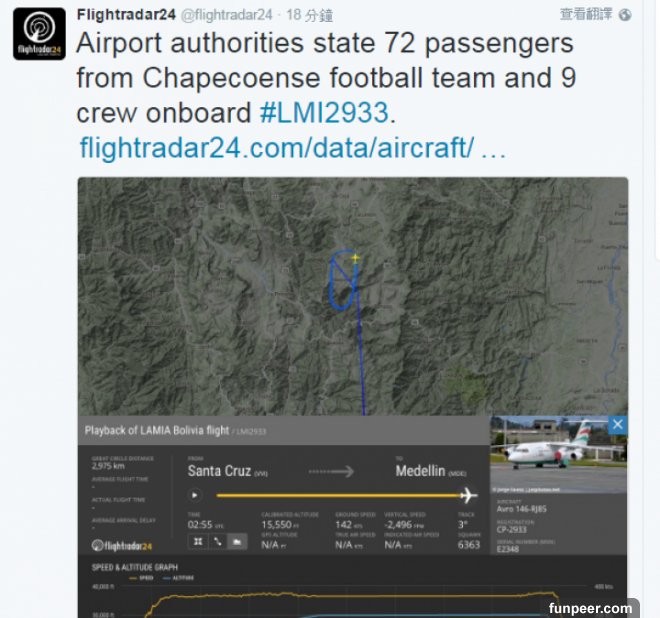Toggle the SPEED legend in the graph

tap(142, 577)
